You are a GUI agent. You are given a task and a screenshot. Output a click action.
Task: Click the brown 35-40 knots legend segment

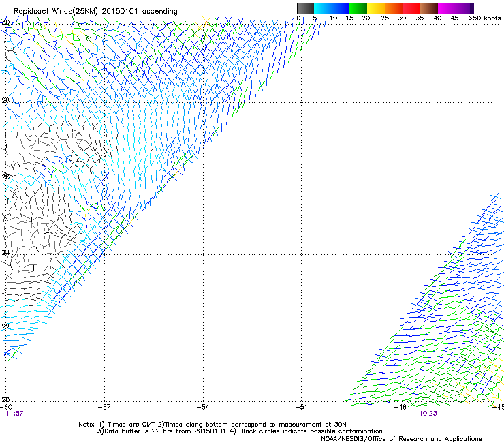(429, 8)
